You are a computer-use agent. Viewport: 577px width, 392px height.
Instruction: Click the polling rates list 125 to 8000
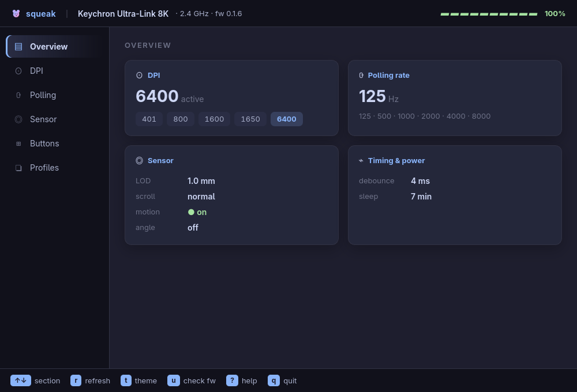(425, 116)
